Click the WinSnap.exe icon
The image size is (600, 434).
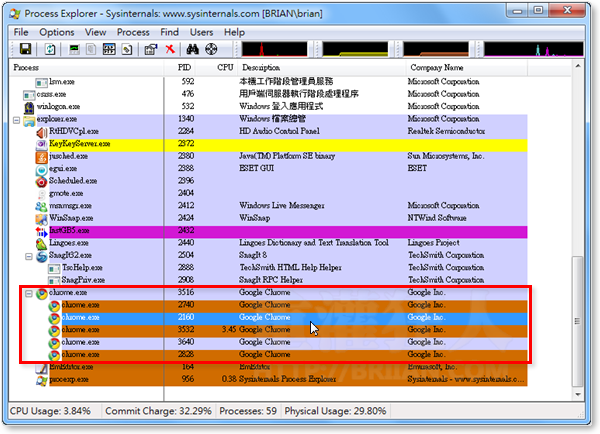tap(41, 219)
